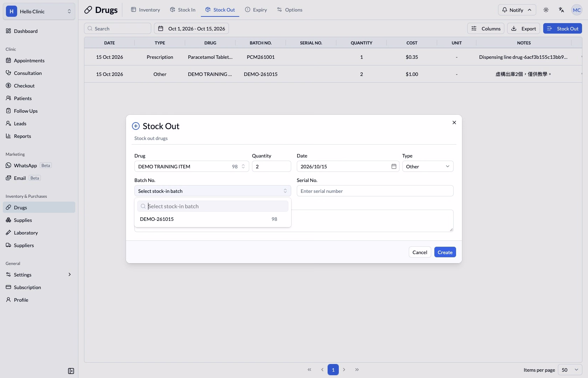Image resolution: width=588 pixels, height=378 pixels.
Task: Expand the Hello Clinic switcher
Action: pyautogui.click(x=39, y=12)
